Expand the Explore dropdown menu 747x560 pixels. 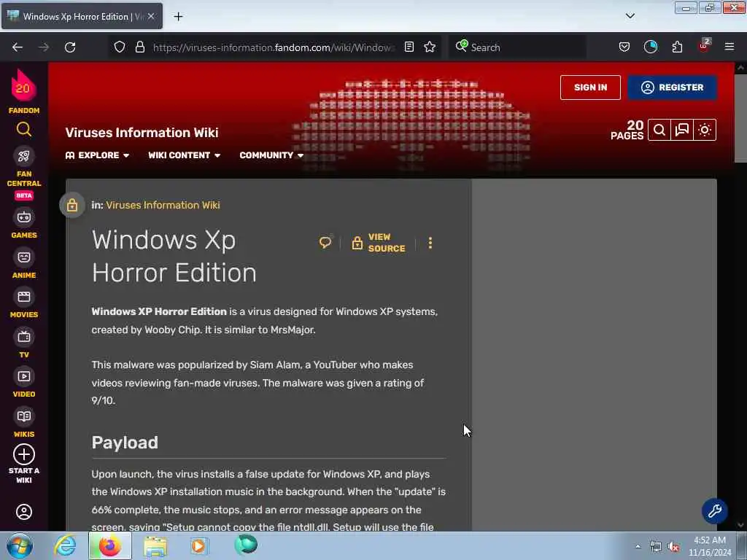point(97,155)
